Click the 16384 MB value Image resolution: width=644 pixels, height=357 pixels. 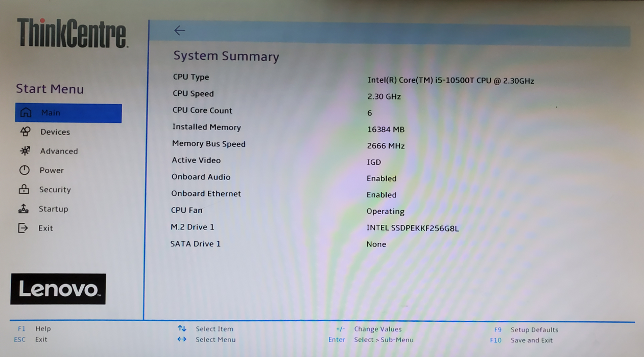pyautogui.click(x=386, y=130)
